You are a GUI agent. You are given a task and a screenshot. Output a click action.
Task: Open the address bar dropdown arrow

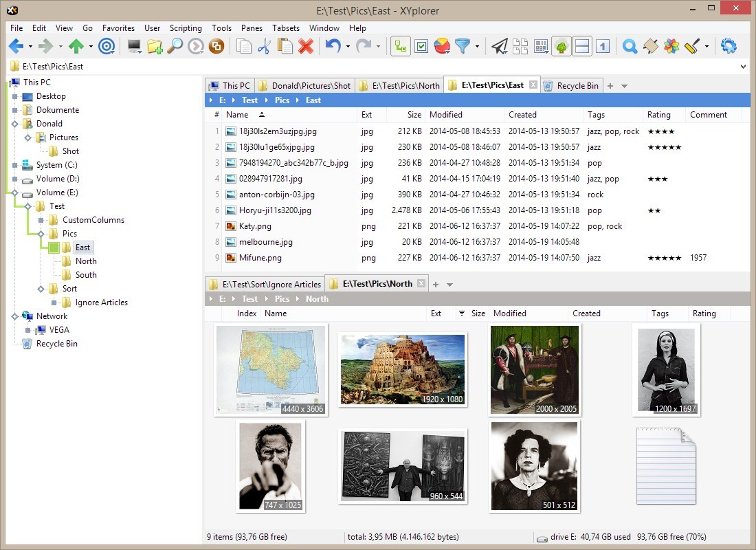[743, 67]
